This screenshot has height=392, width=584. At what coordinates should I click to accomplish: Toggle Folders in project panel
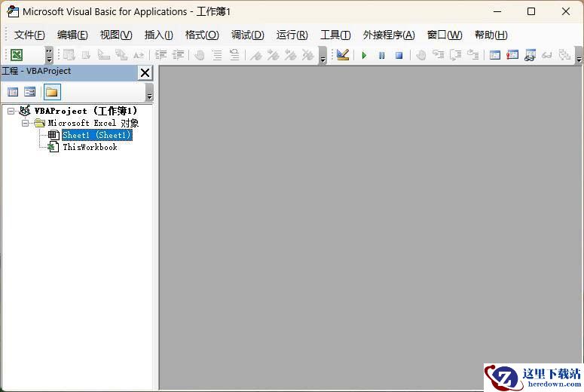pyautogui.click(x=52, y=92)
